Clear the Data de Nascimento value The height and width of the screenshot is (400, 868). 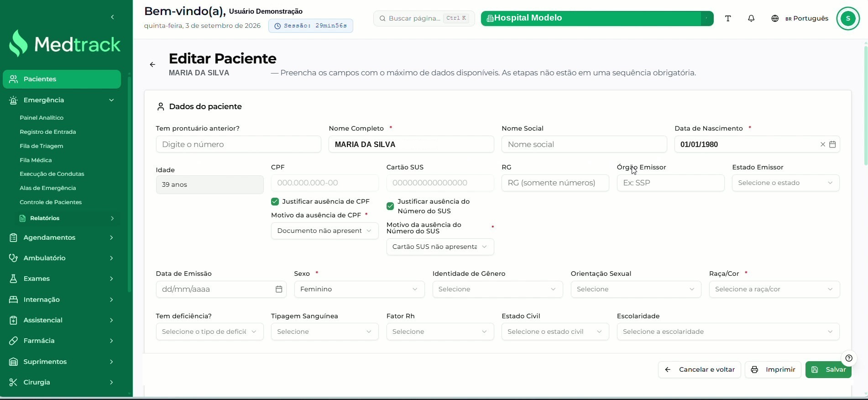(x=823, y=144)
